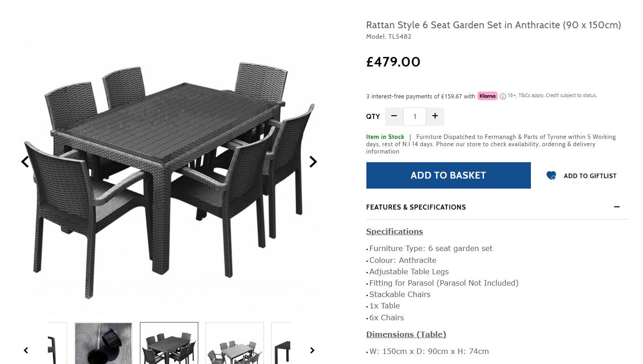Screen dimensions: 643x364
Task: Click the giftlist heart icon
Action: [551, 175]
